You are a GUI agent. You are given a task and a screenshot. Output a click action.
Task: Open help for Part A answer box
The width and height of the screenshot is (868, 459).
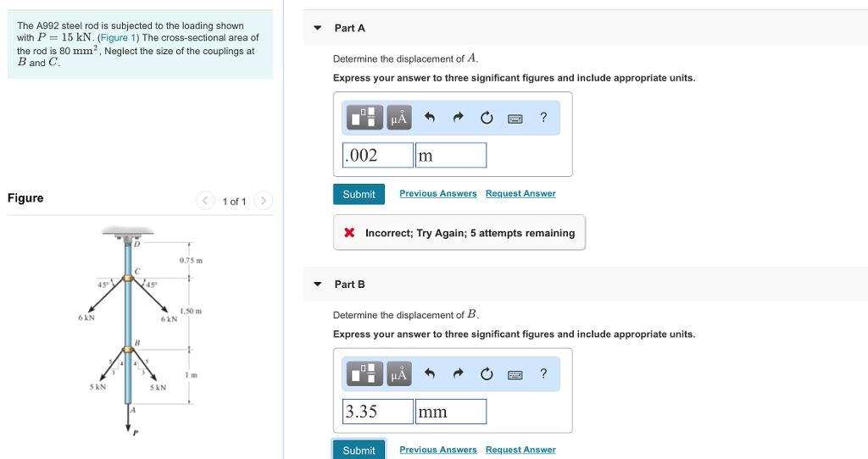point(543,118)
